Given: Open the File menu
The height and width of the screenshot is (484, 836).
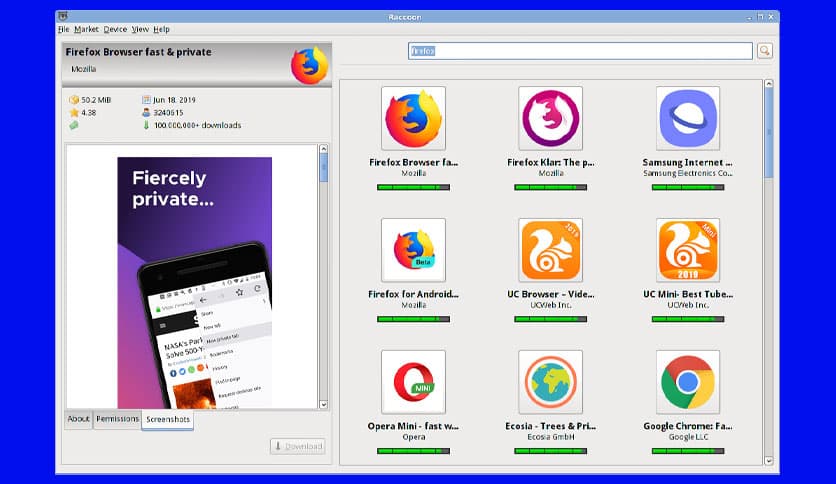Looking at the screenshot, I should 63,29.
